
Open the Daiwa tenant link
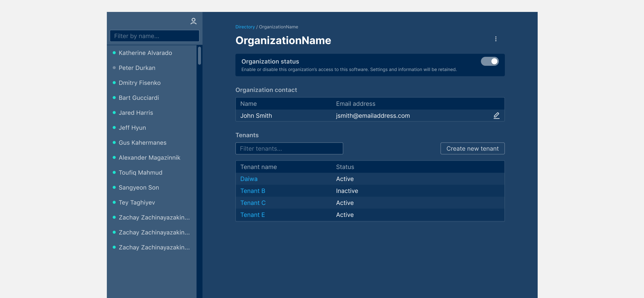coord(249,179)
